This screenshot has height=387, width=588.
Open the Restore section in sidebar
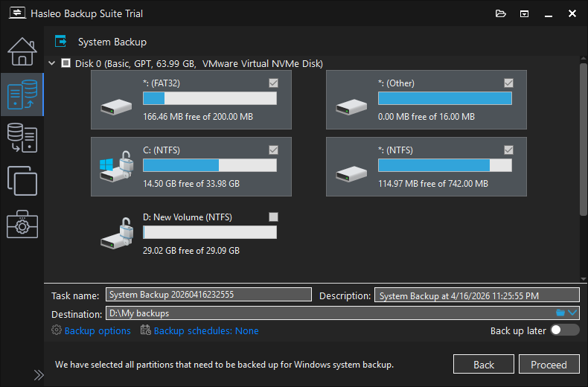tap(22, 138)
